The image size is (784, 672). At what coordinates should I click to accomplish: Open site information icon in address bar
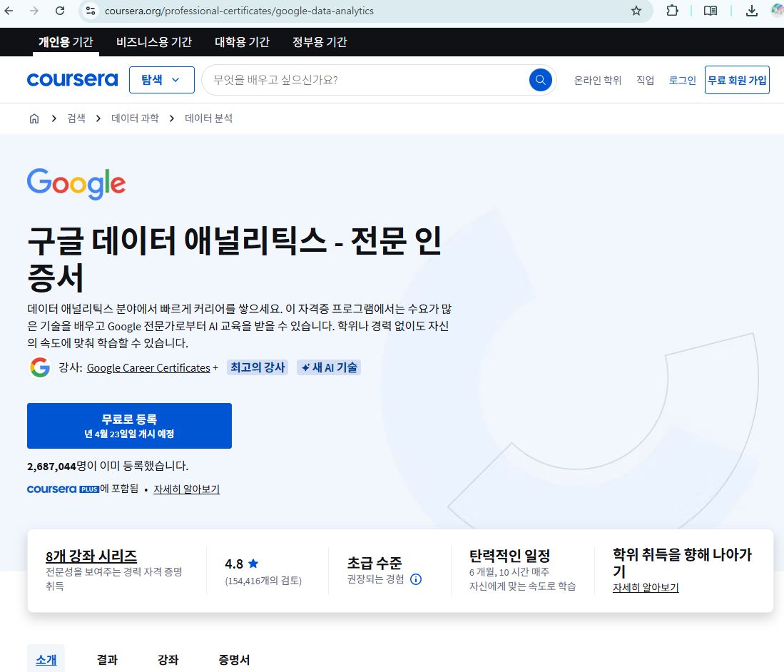(91, 11)
